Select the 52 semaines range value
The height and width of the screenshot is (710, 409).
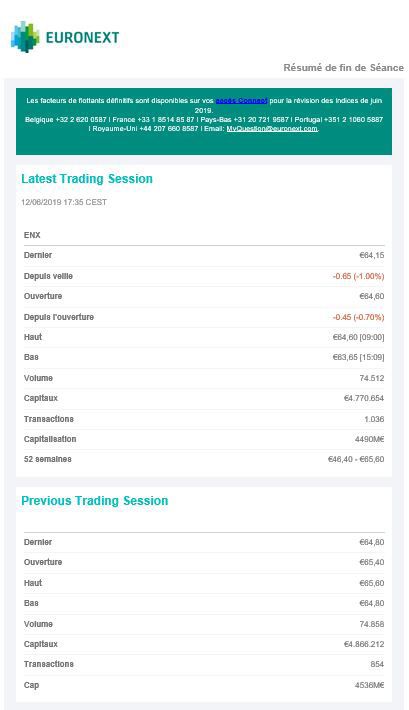point(356,459)
